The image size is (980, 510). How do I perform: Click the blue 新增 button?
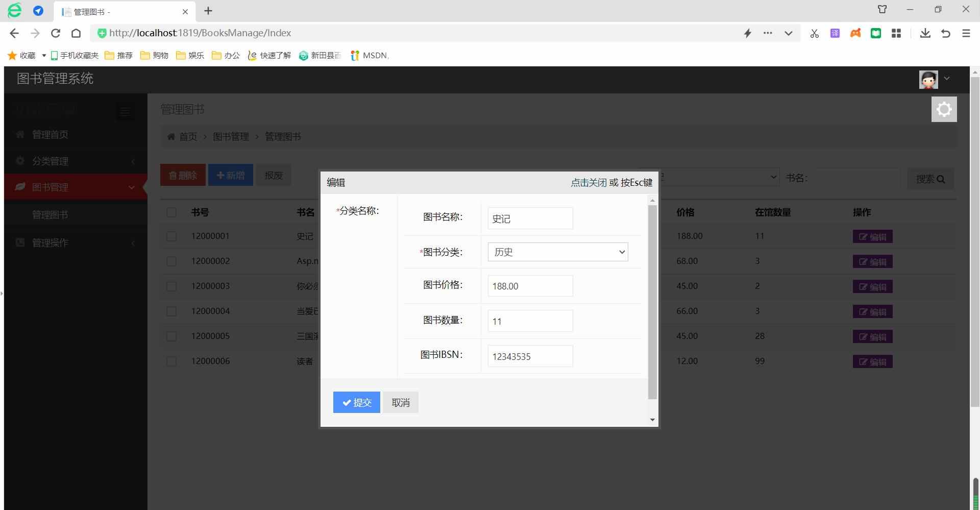coord(231,175)
